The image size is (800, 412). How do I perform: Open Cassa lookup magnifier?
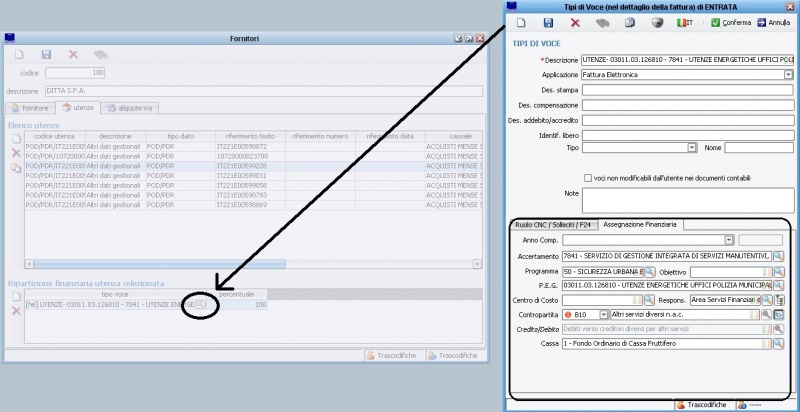point(778,344)
